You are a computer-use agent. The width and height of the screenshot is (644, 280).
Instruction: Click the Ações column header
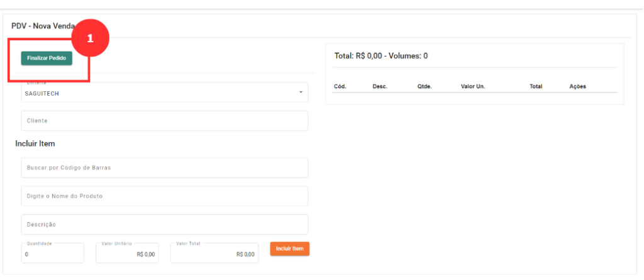pyautogui.click(x=577, y=86)
